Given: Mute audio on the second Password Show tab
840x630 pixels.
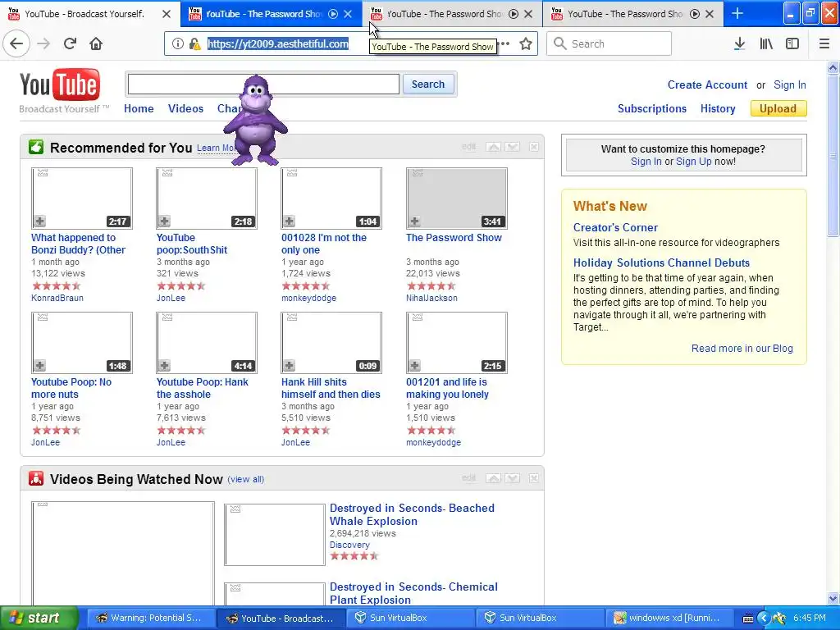Looking at the screenshot, I should (x=333, y=14).
